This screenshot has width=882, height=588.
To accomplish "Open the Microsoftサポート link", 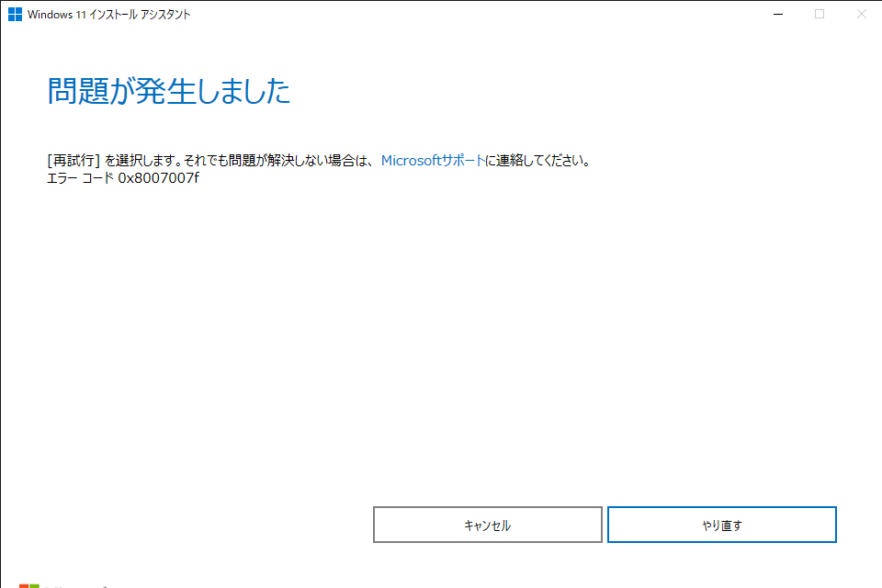I will 432,160.
